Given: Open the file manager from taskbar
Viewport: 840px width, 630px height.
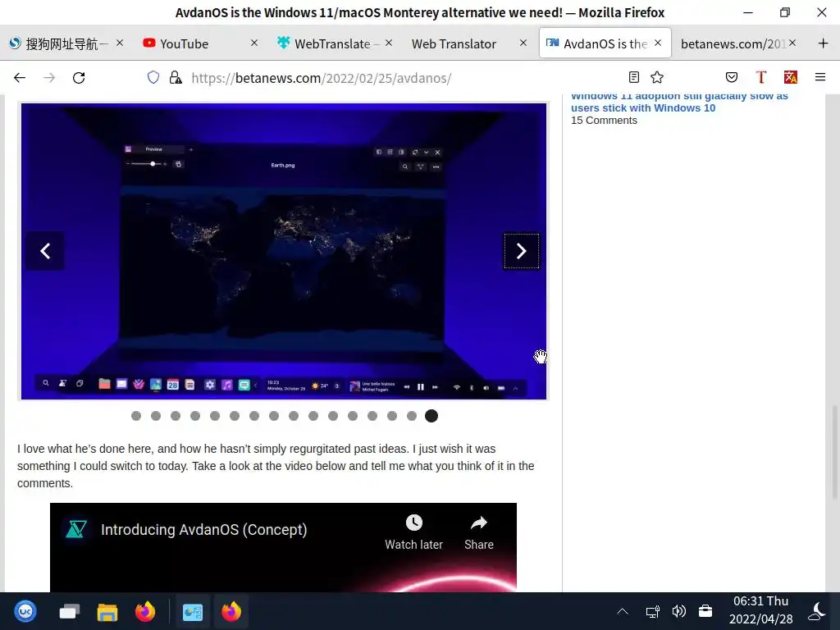Looking at the screenshot, I should point(107,612).
